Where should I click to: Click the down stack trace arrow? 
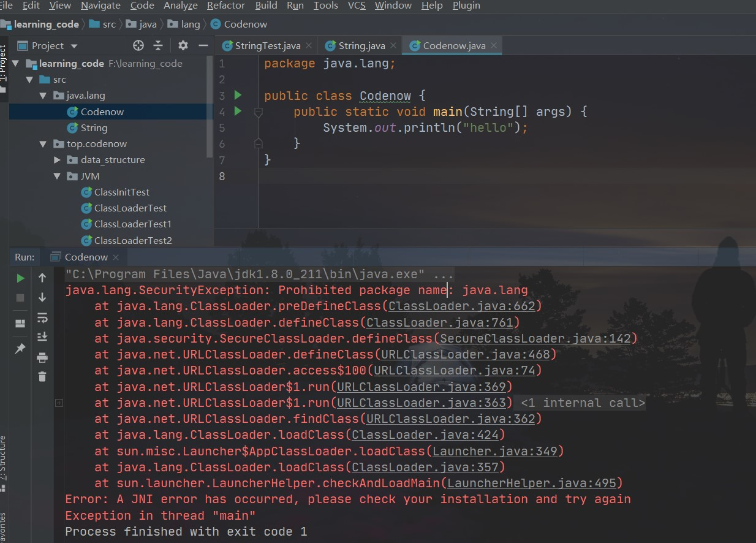[42, 297]
